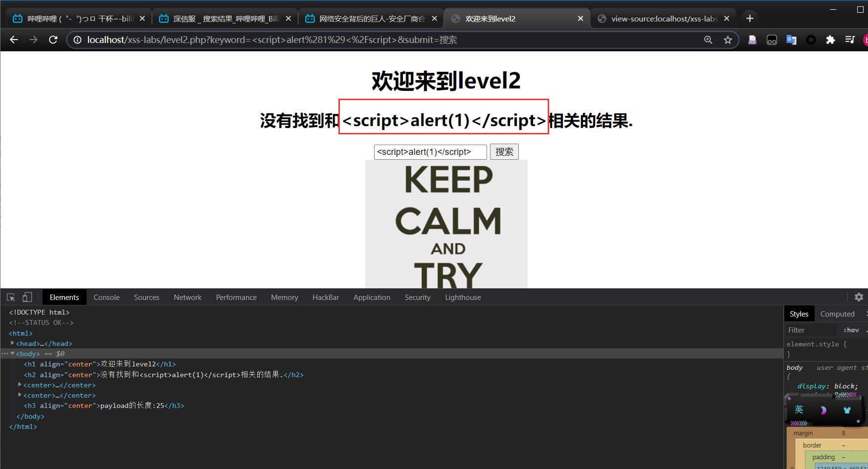
Task: Open DevTools settings gear
Action: (859, 297)
